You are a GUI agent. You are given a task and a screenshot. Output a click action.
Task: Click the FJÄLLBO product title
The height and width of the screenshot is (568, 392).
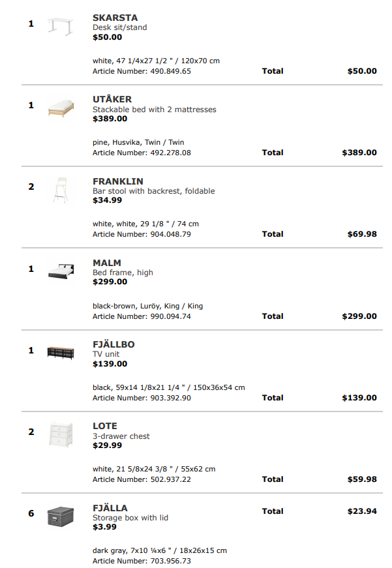point(113,344)
